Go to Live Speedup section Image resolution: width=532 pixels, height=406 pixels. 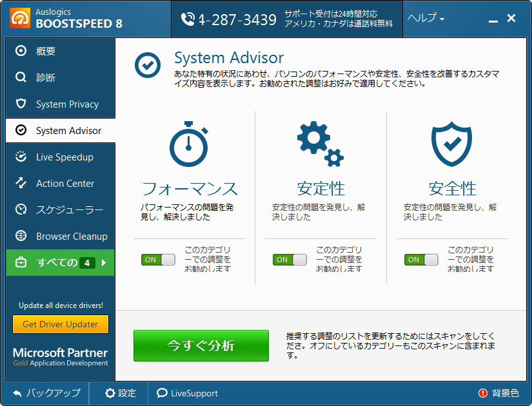click(61, 157)
